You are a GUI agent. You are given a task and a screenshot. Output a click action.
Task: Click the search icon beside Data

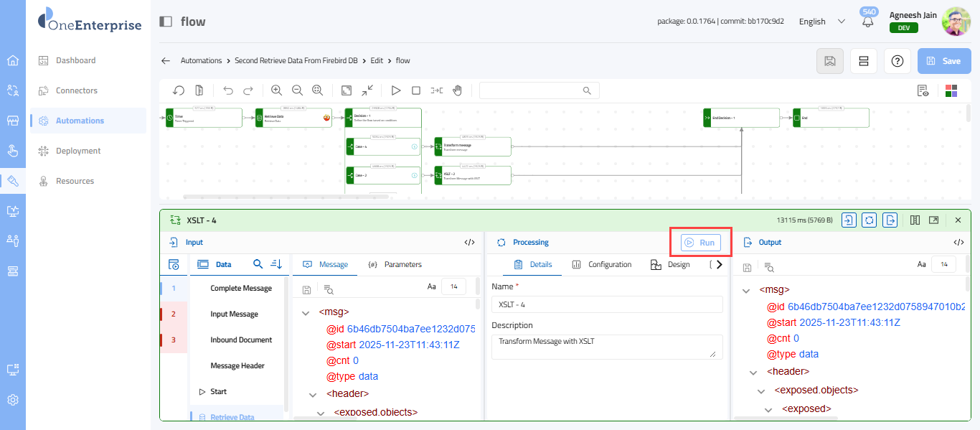(x=258, y=264)
